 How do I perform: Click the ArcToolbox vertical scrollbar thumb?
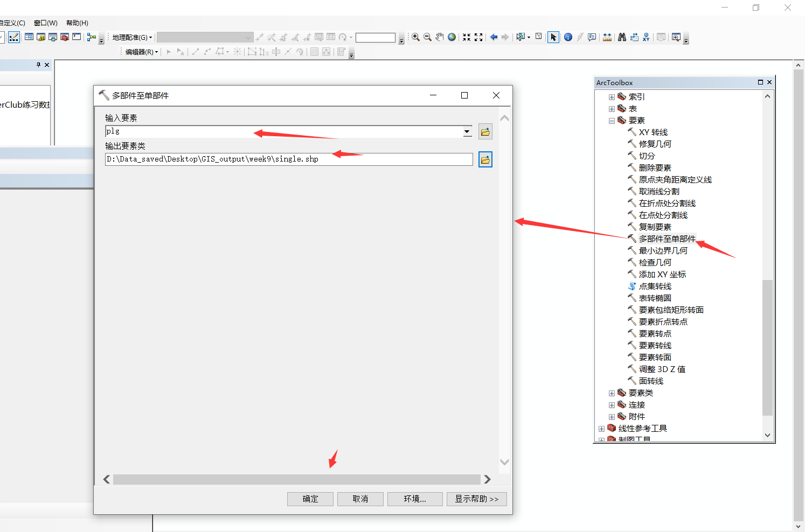tap(767, 347)
